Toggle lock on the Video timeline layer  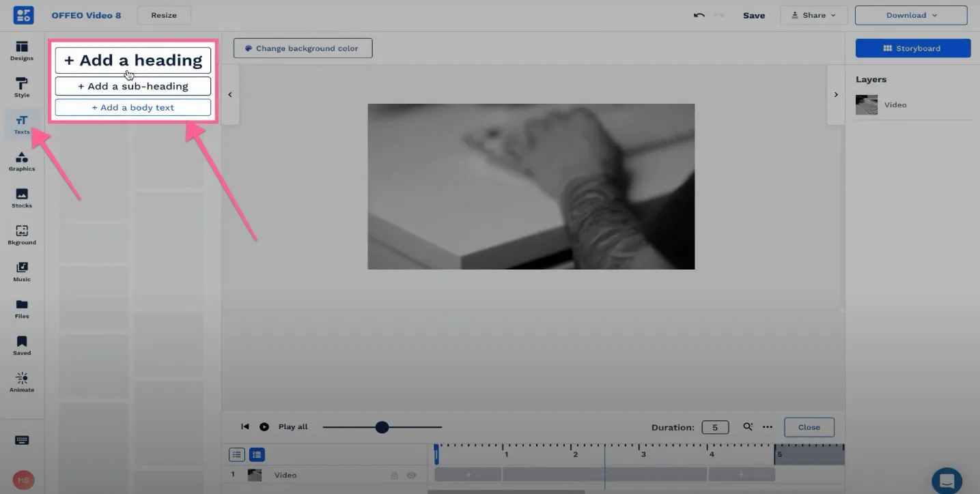pyautogui.click(x=394, y=475)
